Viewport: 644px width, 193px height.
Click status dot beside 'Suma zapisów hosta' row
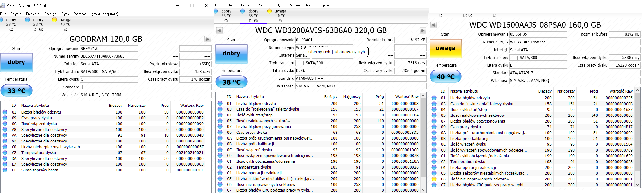click(x=5, y=170)
